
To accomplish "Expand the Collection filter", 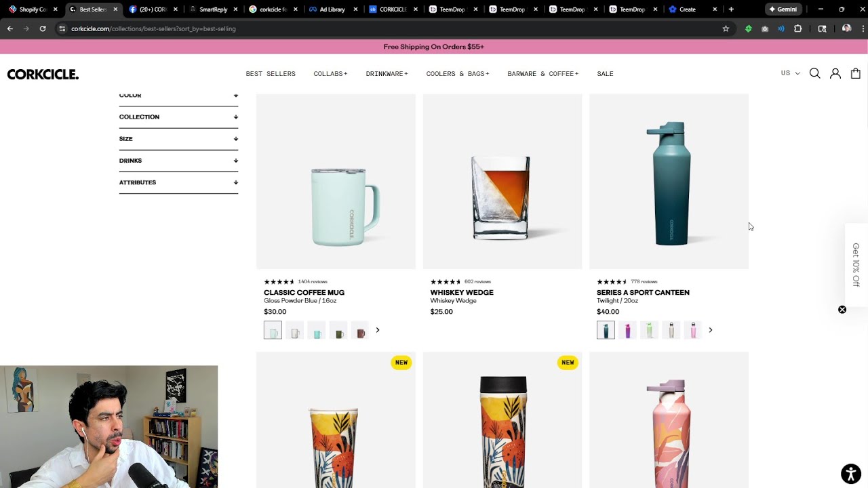I will click(x=178, y=117).
